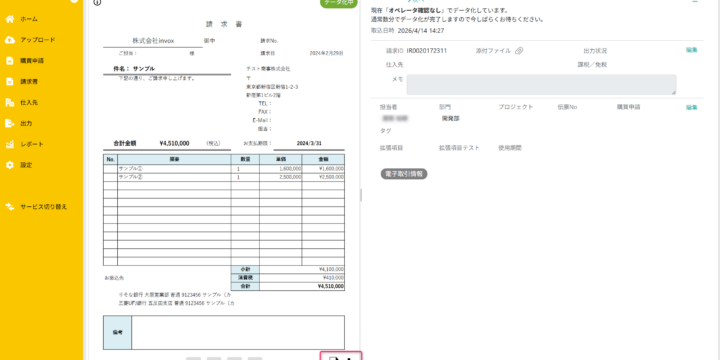Open the ホーム page from sidebar

tap(28, 19)
